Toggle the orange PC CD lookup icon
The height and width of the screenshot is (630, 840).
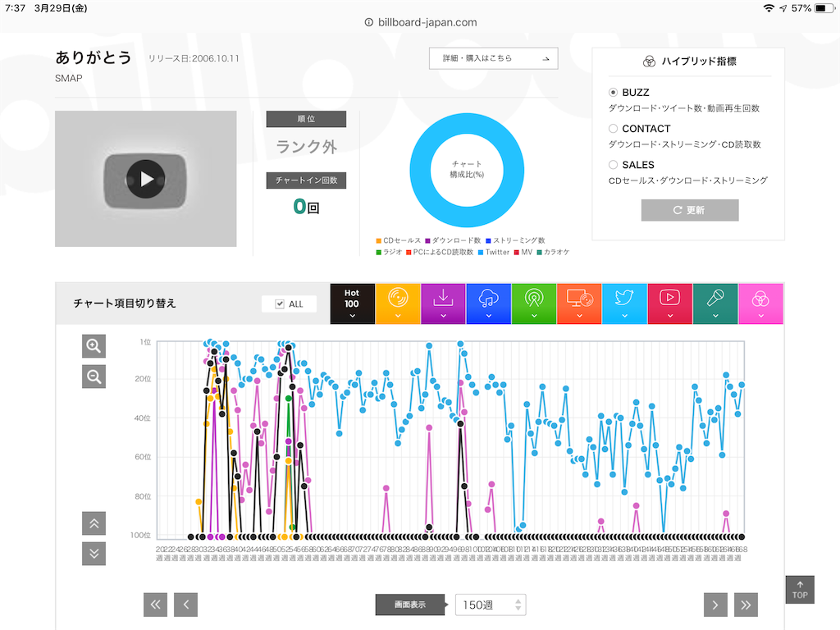point(579,304)
